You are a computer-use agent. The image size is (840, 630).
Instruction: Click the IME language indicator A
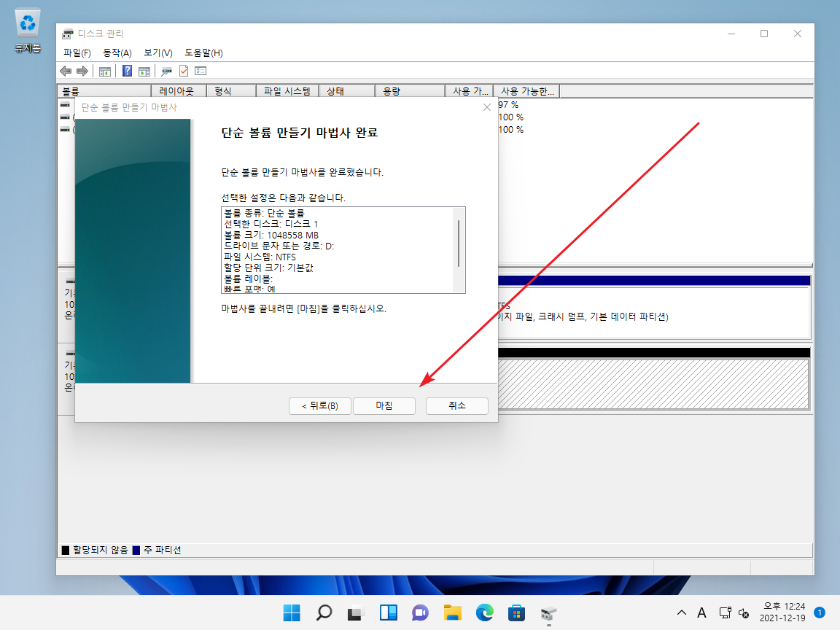[x=701, y=612]
